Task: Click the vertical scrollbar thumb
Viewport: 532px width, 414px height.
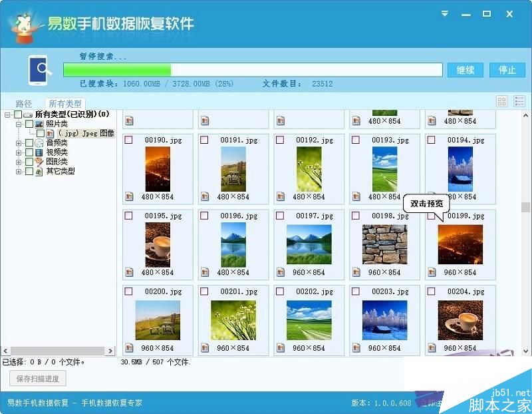Action: (x=525, y=207)
